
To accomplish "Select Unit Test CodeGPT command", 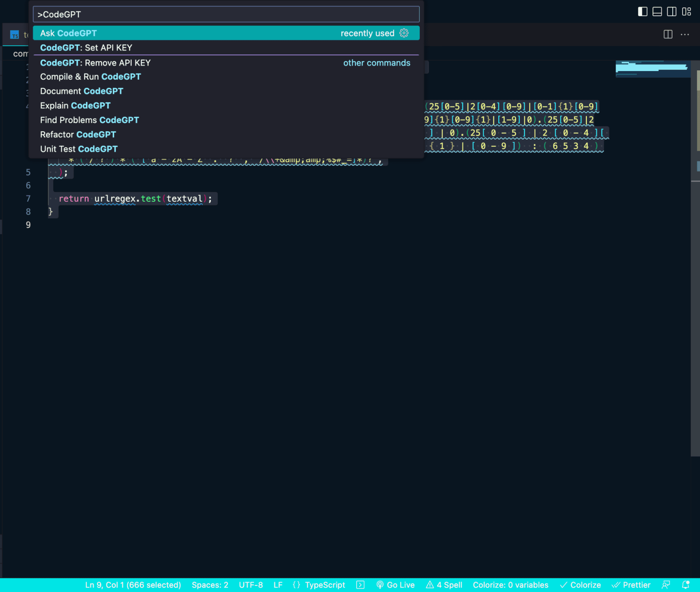I will [226, 149].
